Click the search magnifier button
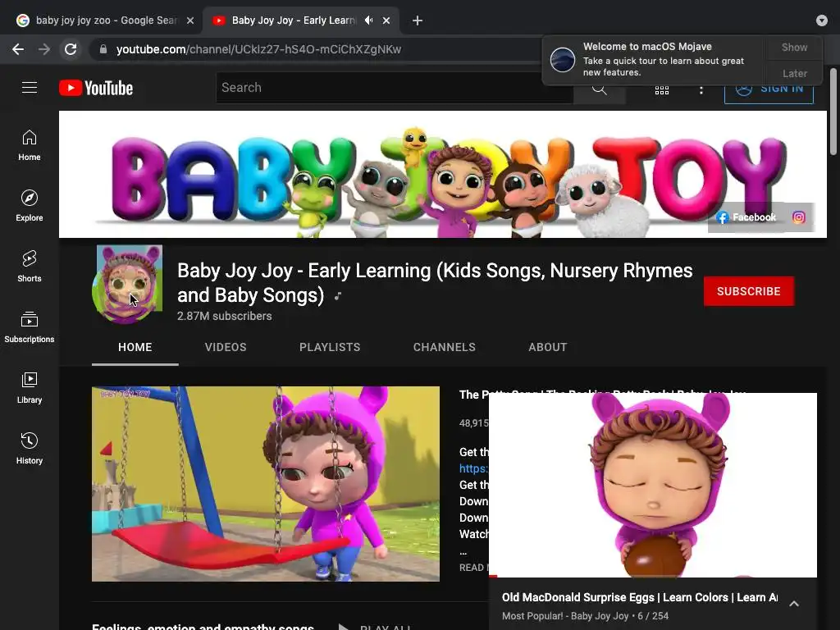This screenshot has height=630, width=840. point(600,89)
